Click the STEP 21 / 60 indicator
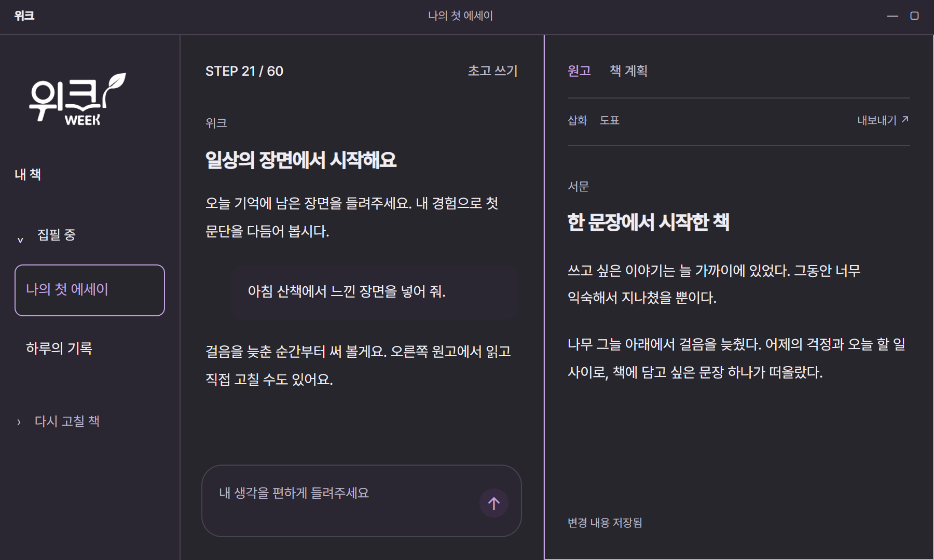This screenshot has height=560, width=934. (x=244, y=71)
